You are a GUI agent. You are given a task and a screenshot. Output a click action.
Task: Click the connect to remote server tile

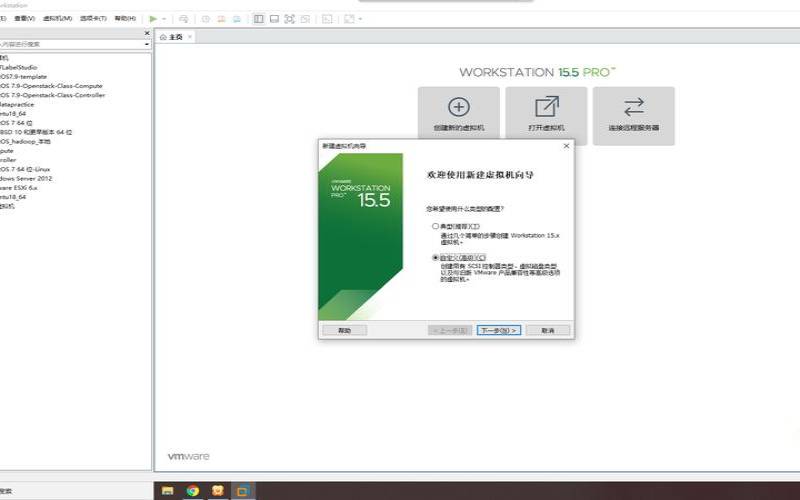[634, 115]
